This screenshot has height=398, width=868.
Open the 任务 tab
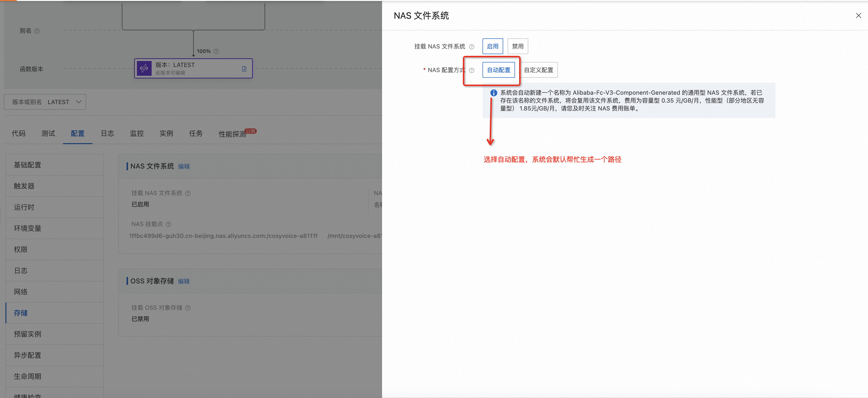coord(196,134)
